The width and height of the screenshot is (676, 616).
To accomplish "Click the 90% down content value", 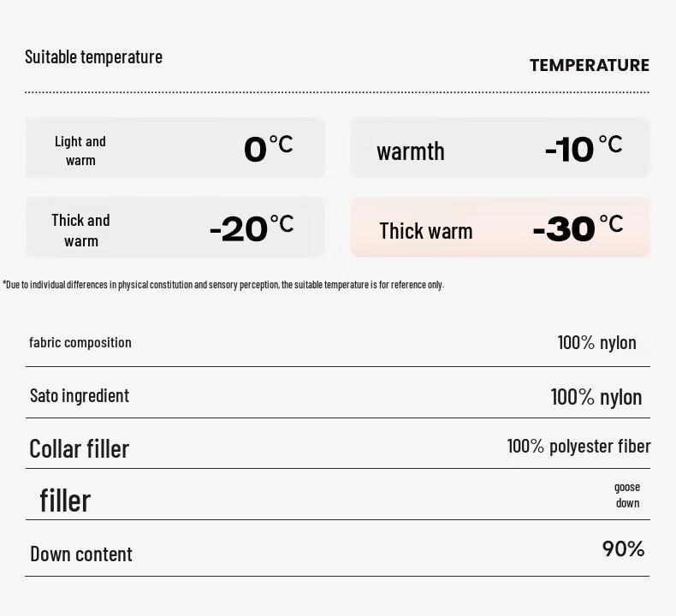I will click(623, 548).
